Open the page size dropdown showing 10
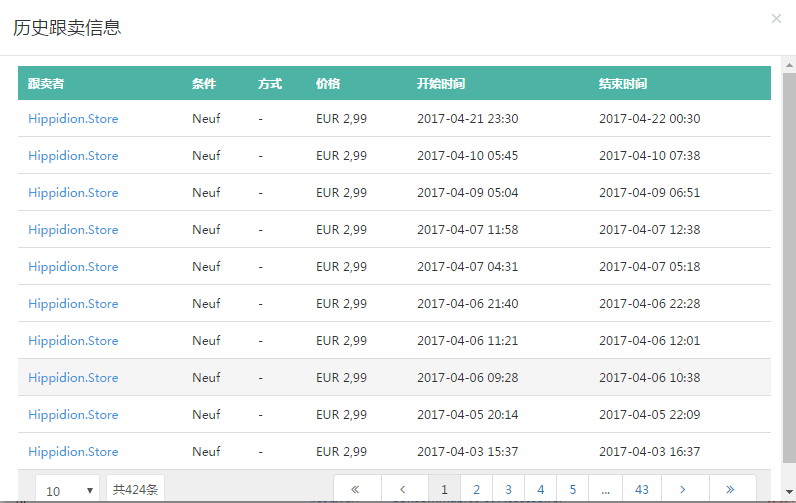The image size is (796, 503). [x=69, y=490]
